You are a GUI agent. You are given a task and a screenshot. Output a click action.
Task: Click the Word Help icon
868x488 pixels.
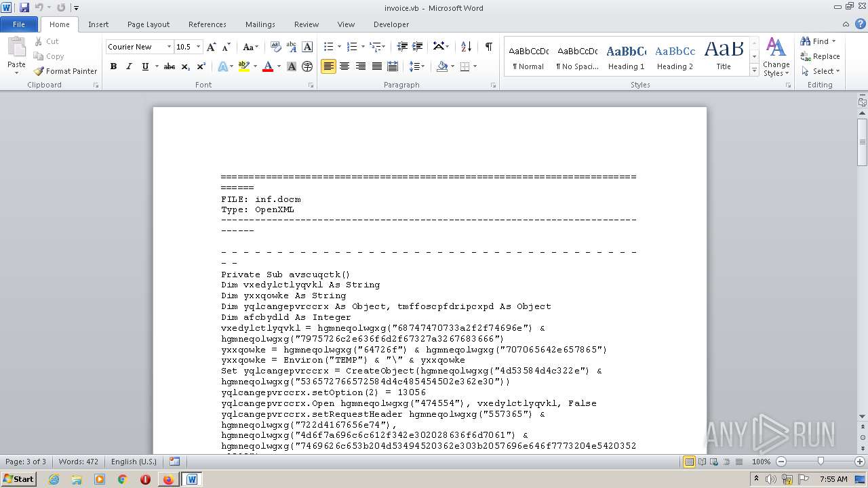pos(861,24)
